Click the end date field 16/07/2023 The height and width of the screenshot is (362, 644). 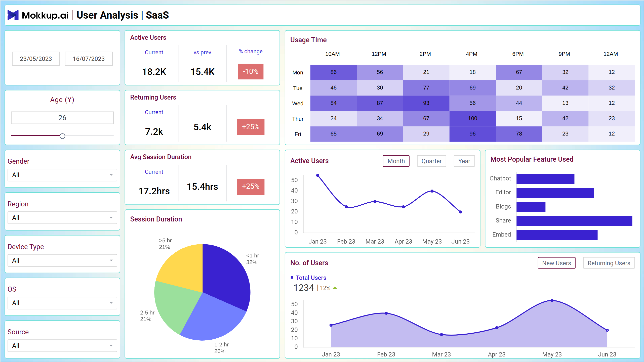click(x=89, y=59)
